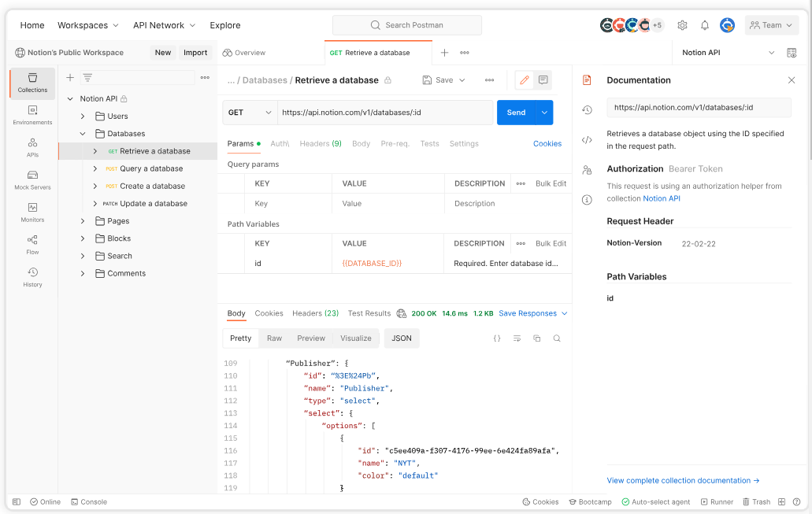Viewport: 812px width, 514px height.
Task: Open the Tests tab
Action: click(429, 144)
